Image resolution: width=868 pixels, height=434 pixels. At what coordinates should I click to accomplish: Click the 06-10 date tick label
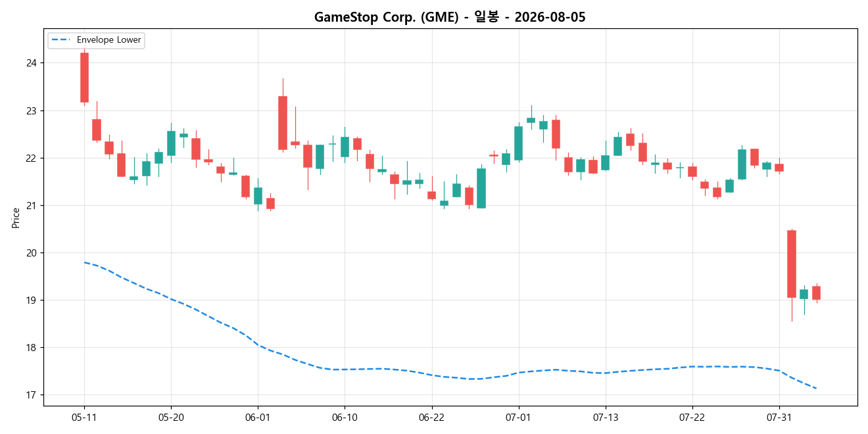pyautogui.click(x=345, y=418)
